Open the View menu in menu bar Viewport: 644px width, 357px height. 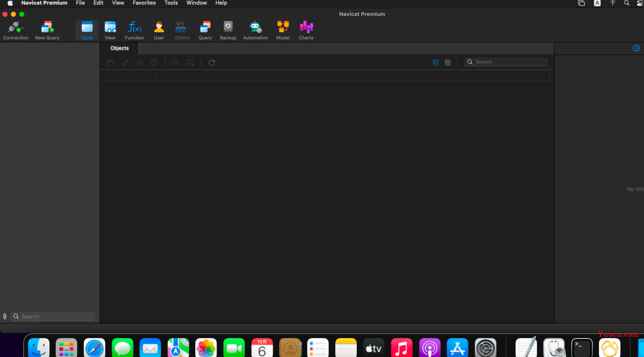118,3
